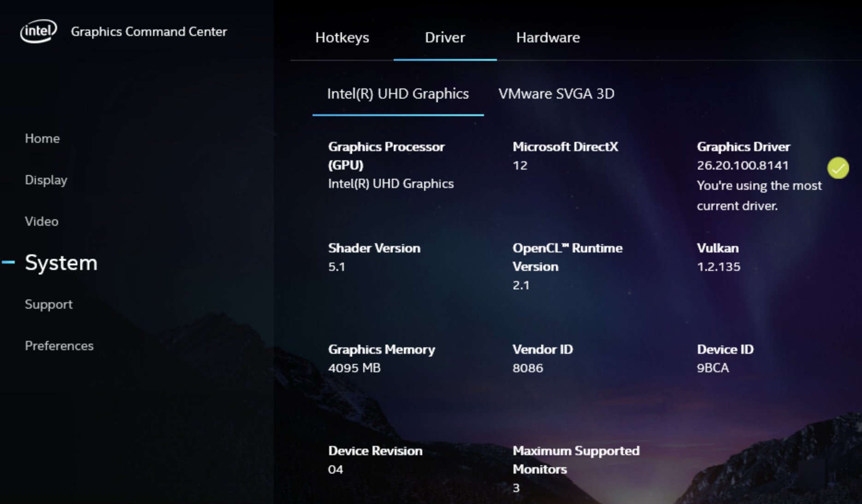Click the DirectX value 12
862x504 pixels.
point(520,165)
